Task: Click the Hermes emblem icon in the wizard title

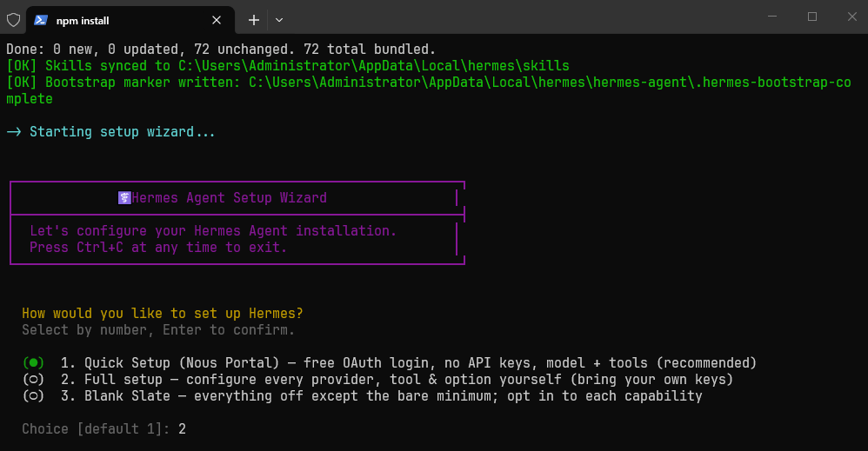Action: (x=124, y=197)
